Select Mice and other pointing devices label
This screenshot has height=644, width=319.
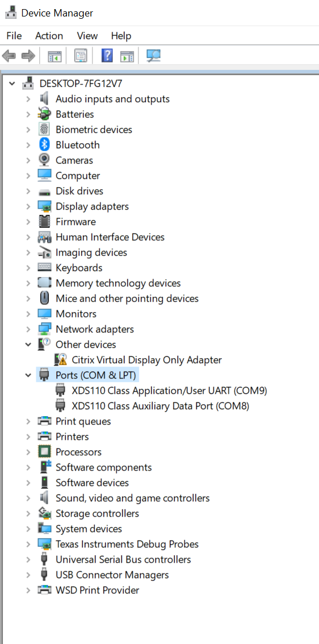(x=127, y=298)
